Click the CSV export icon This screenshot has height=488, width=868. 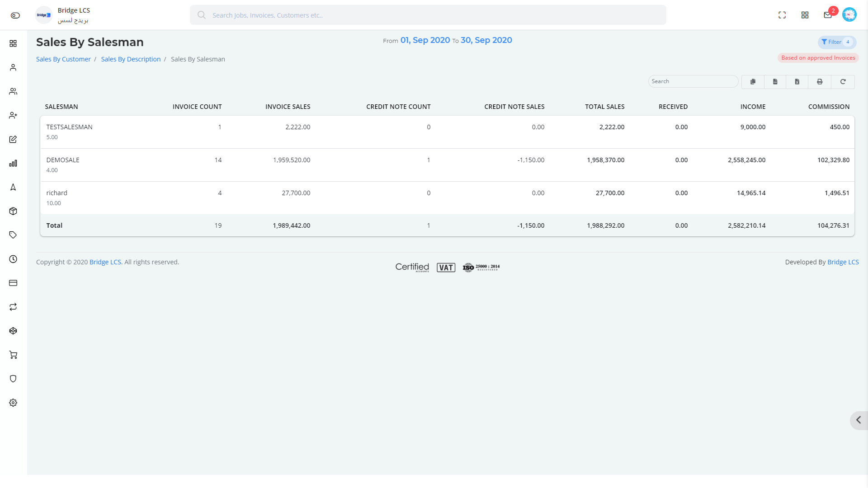[x=775, y=82]
